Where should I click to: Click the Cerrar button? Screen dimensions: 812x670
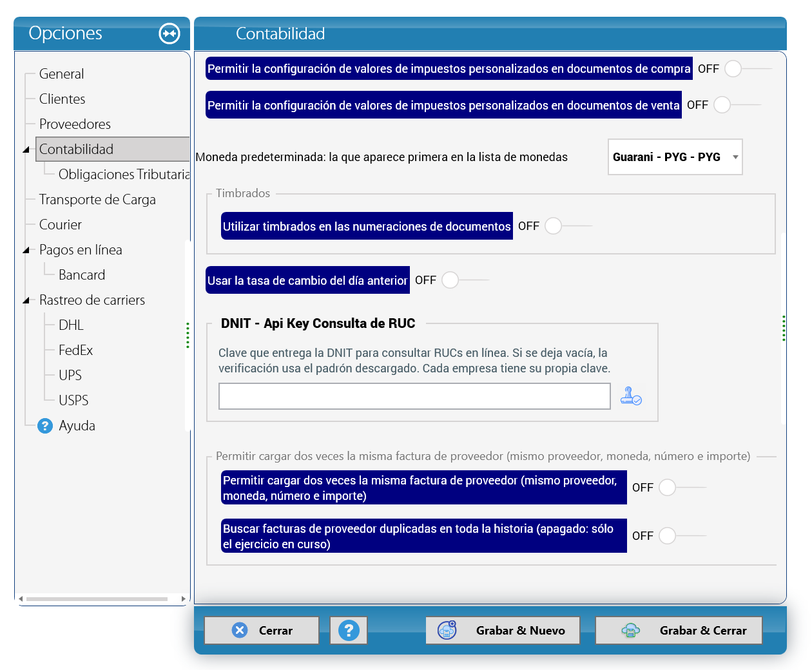point(262,630)
